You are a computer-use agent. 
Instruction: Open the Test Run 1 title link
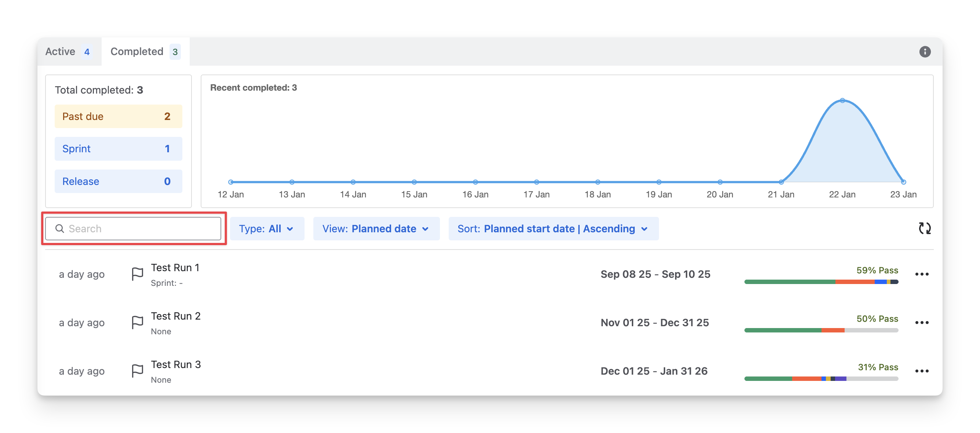pyautogui.click(x=175, y=268)
